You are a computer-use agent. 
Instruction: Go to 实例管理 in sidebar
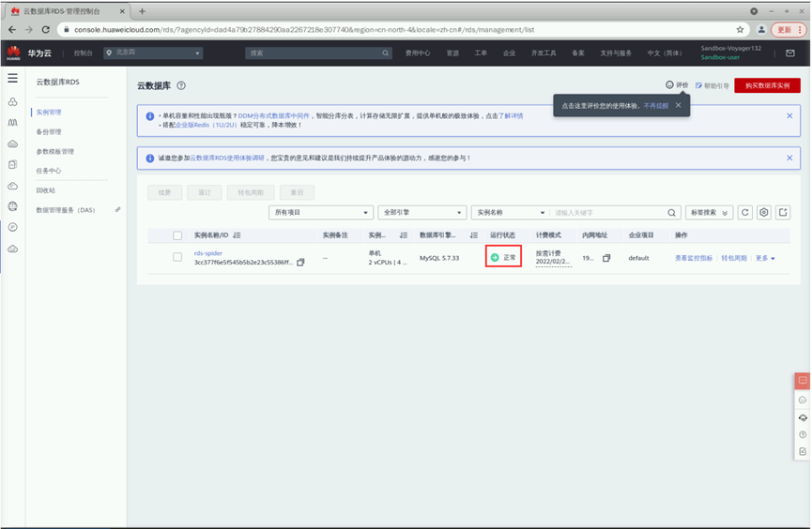click(49, 113)
